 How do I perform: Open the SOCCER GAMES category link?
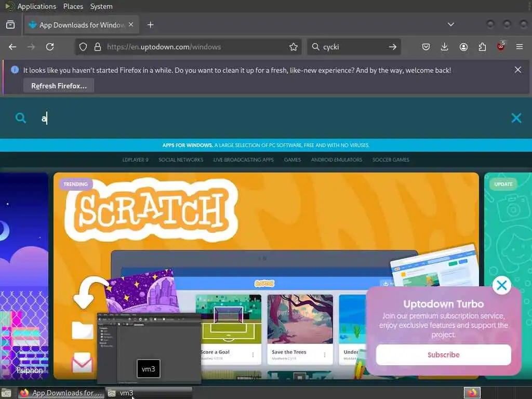pyautogui.click(x=391, y=160)
